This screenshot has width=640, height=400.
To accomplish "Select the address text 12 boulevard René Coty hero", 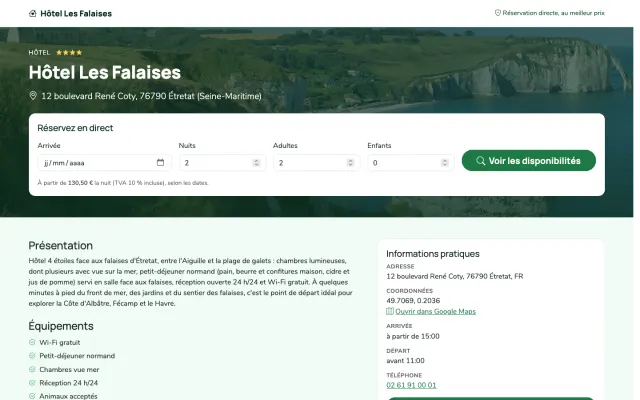I will click(x=151, y=96).
